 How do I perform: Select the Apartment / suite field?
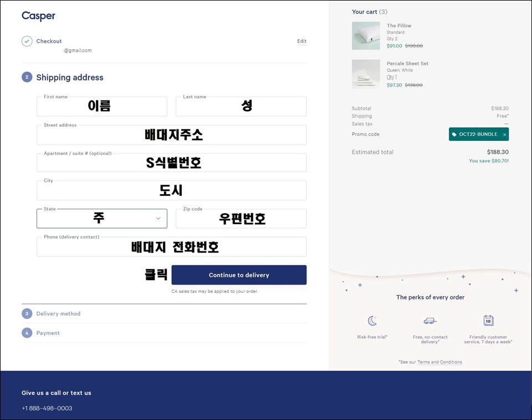click(x=172, y=163)
